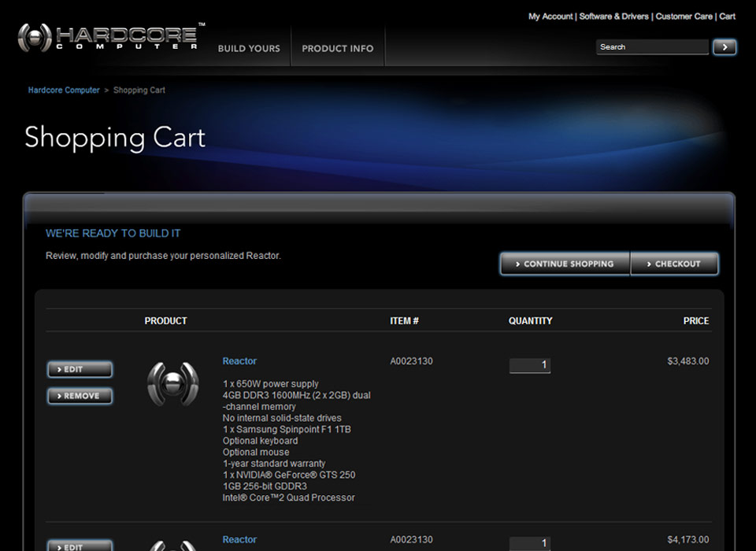Screen dimensions: 756x551
Task: Click the PRODUCT column header
Action: pos(165,321)
